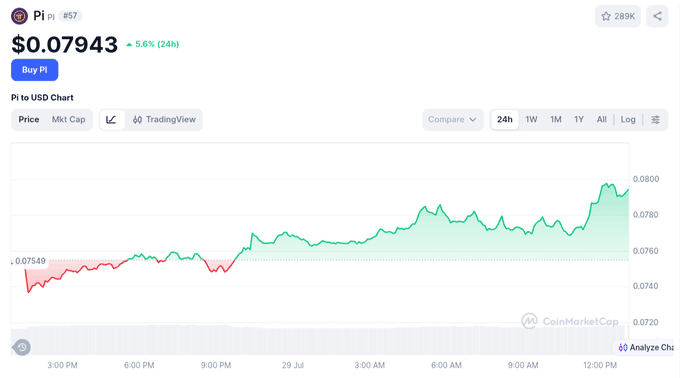Switch to Mkt Cap tab

69,120
